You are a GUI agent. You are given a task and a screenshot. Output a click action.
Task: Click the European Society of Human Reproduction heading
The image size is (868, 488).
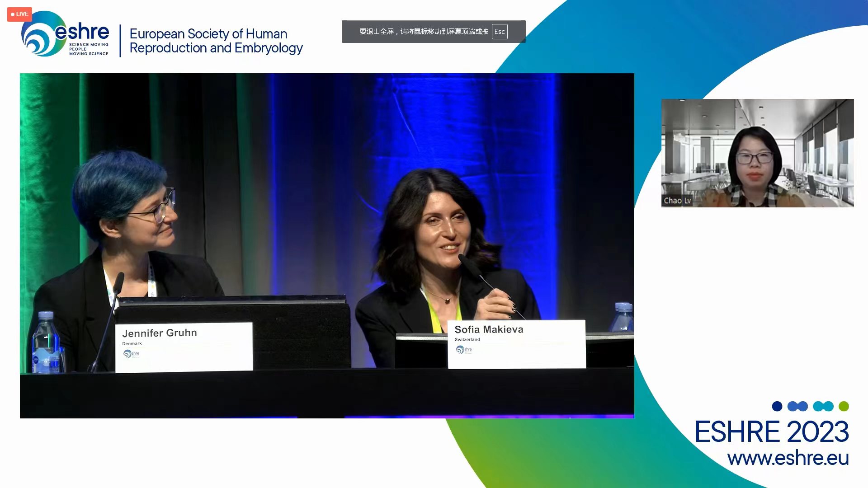click(x=216, y=41)
